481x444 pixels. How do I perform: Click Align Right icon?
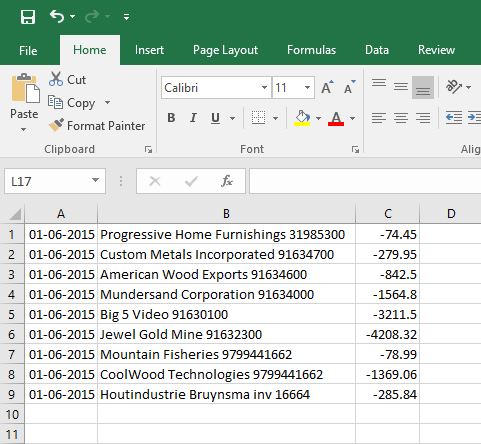tap(423, 118)
